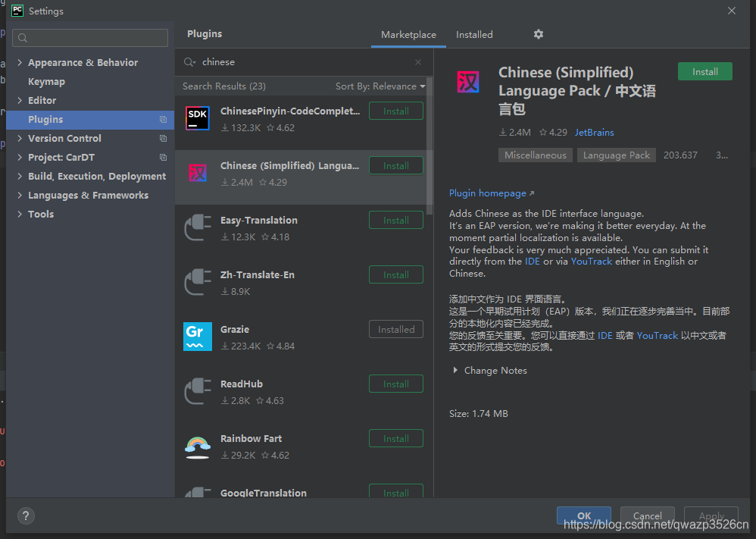The image size is (756, 539).
Task: Open Sort By: Relevance dropdown
Action: coord(380,86)
